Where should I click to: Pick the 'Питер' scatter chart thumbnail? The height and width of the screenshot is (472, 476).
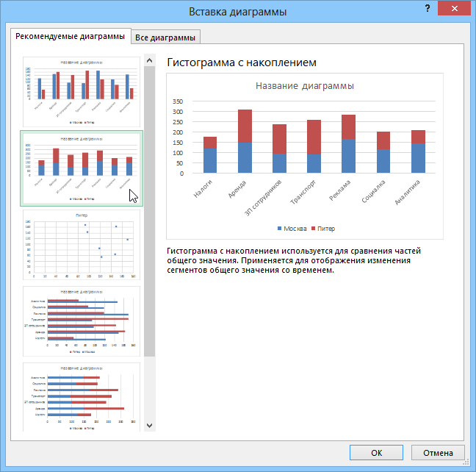coord(82,245)
